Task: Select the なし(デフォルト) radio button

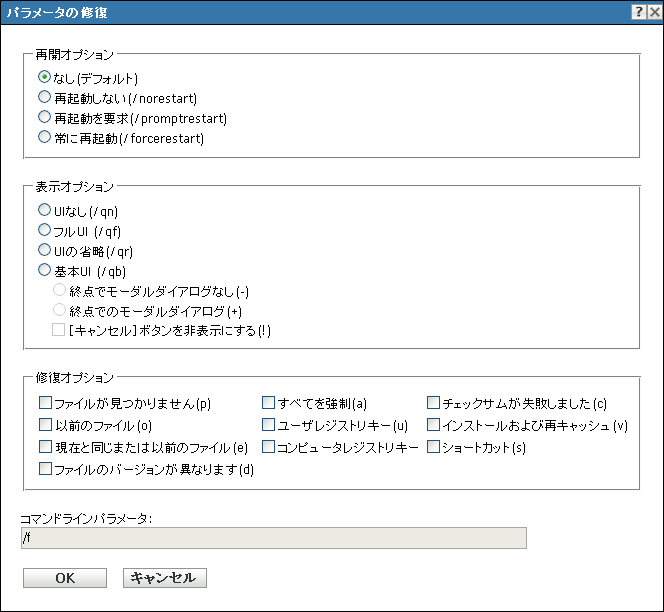Action: pyautogui.click(x=44, y=76)
